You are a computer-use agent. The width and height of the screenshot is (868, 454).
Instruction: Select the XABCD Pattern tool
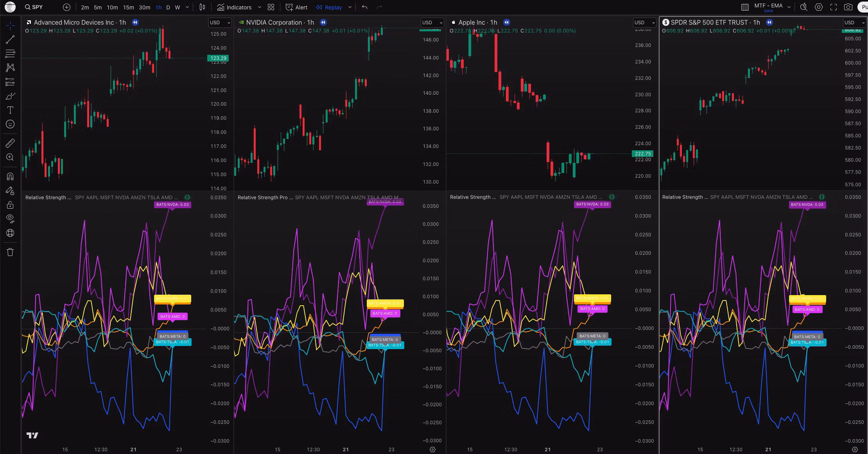tap(11, 67)
